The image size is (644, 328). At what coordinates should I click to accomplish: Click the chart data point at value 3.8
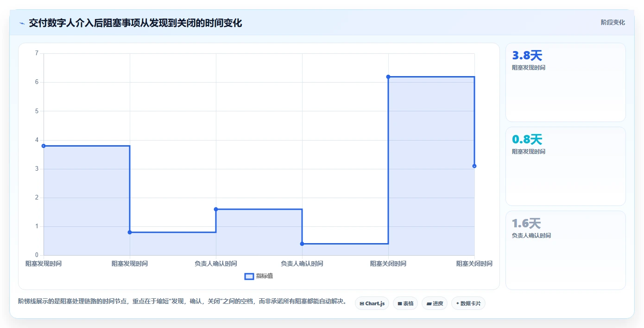[x=44, y=146]
